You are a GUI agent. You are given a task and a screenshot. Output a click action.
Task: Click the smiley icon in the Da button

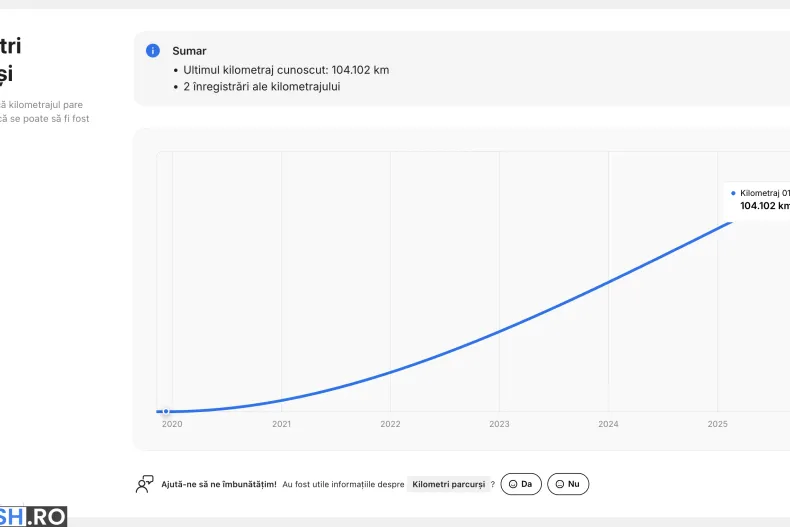[513, 484]
